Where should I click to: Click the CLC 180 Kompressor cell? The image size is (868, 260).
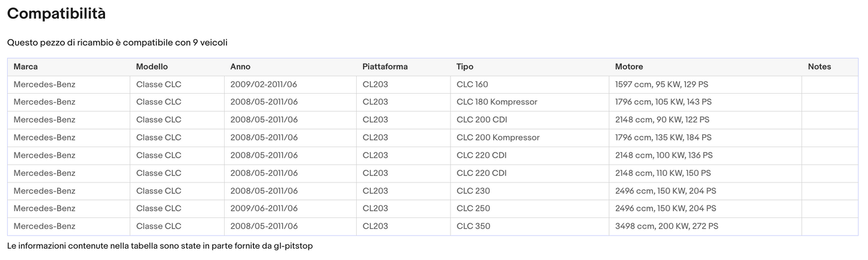click(497, 102)
